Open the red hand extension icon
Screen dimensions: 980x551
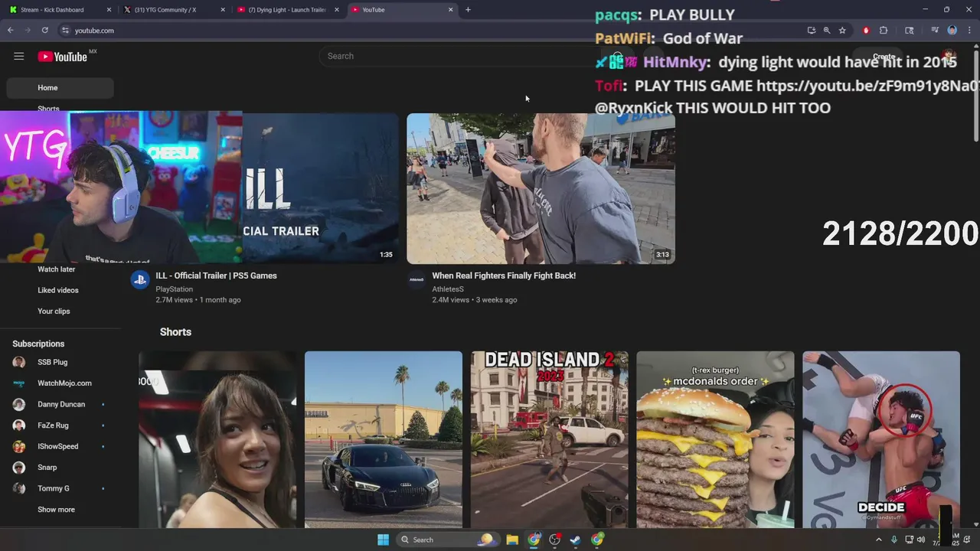(866, 31)
